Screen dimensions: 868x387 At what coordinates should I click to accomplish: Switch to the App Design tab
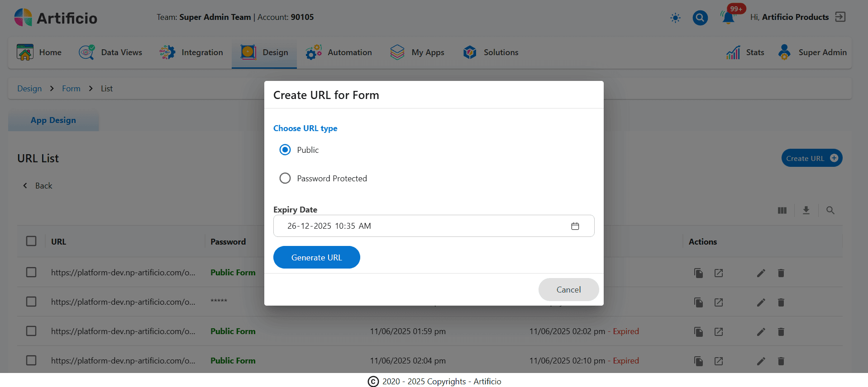coord(53,120)
